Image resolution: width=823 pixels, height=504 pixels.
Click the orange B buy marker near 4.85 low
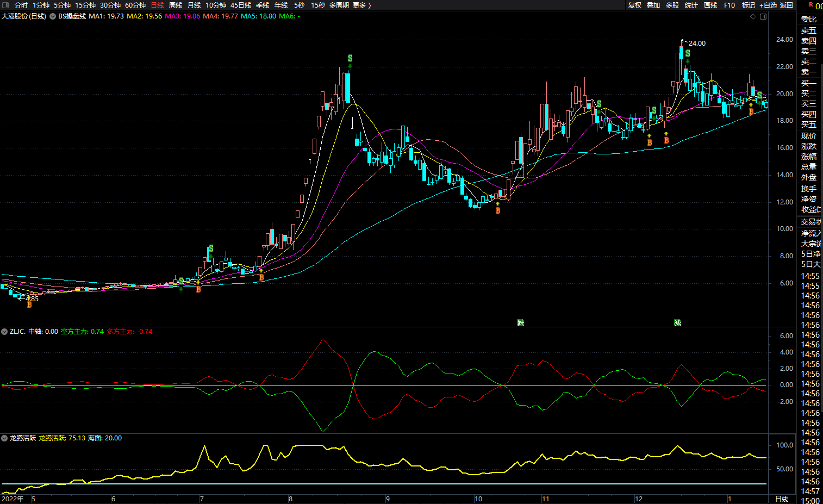coord(29,305)
